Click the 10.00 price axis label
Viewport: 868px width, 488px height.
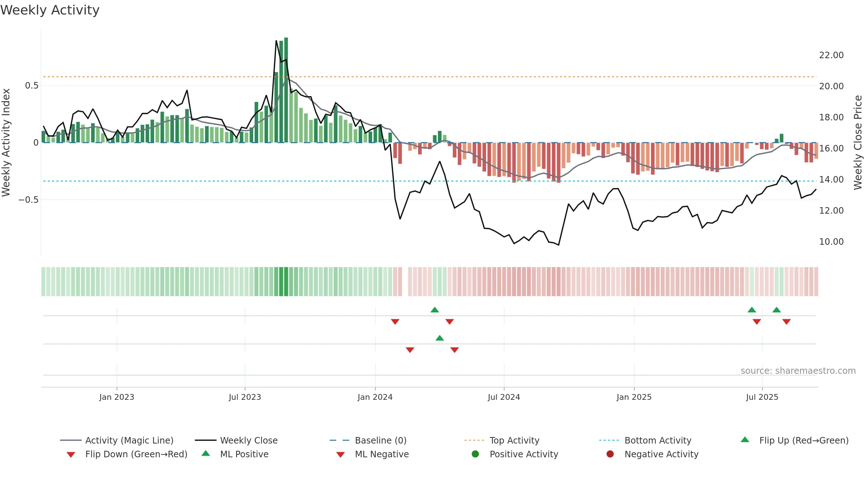(x=831, y=242)
